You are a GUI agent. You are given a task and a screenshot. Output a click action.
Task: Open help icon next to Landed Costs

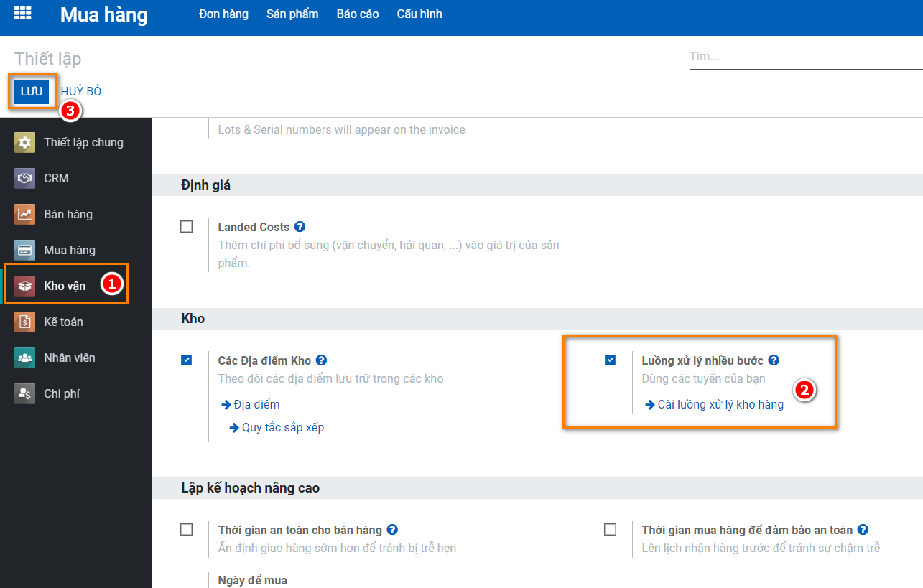pos(300,226)
